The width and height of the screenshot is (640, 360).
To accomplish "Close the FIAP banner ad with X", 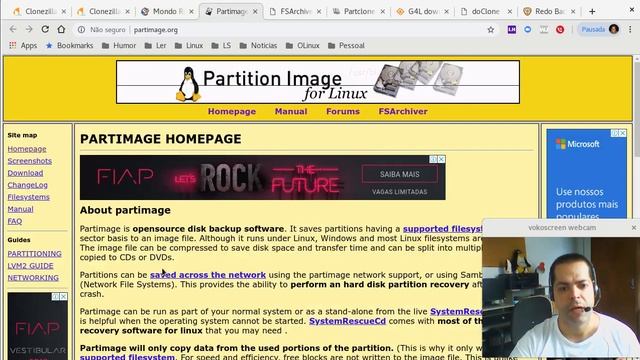I will click(441, 159).
